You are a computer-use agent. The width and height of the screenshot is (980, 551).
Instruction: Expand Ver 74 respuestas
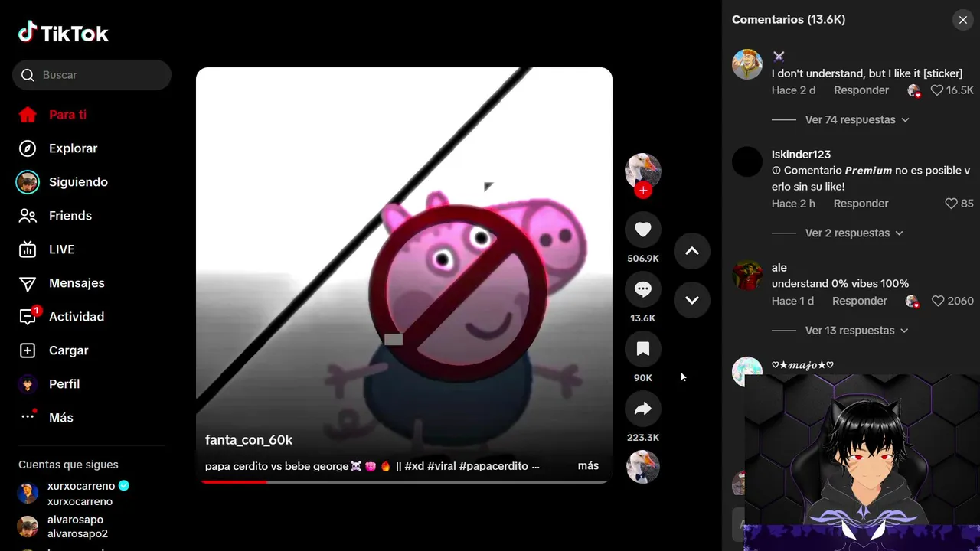click(x=857, y=120)
